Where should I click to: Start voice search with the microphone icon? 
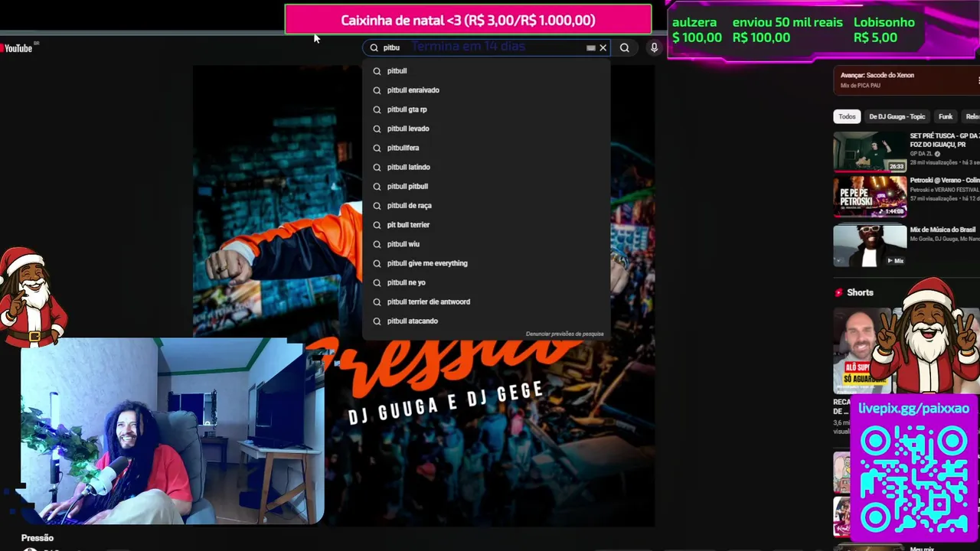654,47
